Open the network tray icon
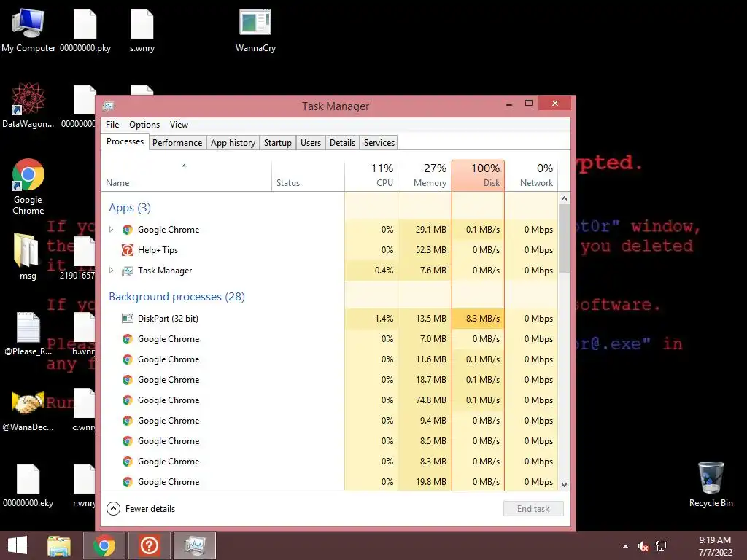Image resolution: width=747 pixels, height=560 pixels. [x=661, y=546]
